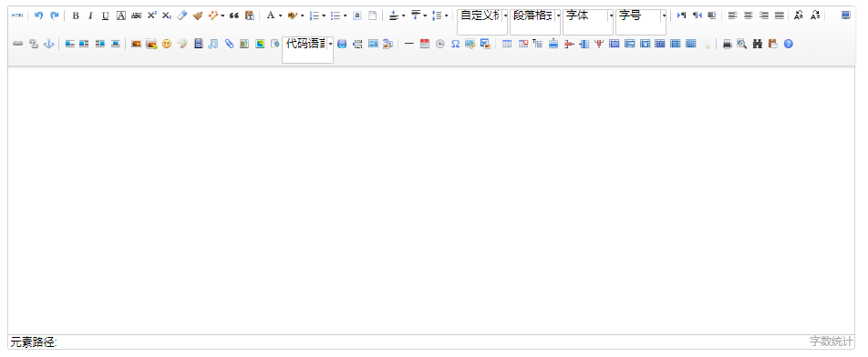Screen dimensions: 868x357
Task: Open the 字体 font family dropdown
Action: click(x=588, y=22)
